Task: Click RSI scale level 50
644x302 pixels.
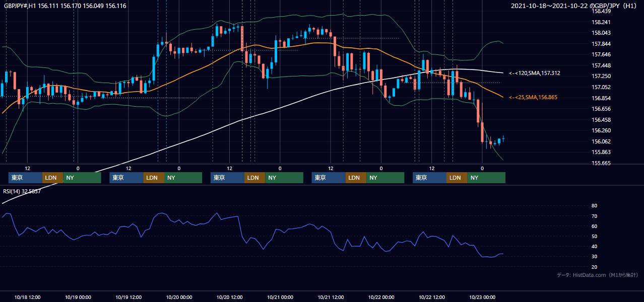Action: click(595, 236)
